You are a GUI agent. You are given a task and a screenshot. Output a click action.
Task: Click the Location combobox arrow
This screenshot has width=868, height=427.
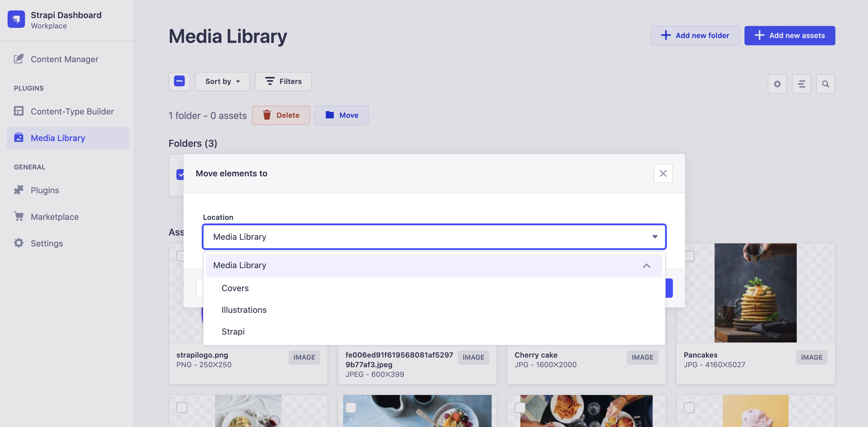pyautogui.click(x=655, y=236)
